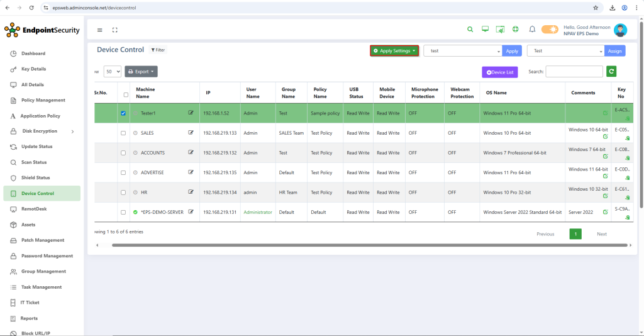The height and width of the screenshot is (336, 644).
Task: Click edit icon next to ACCOUNTS machine
Action: (191, 152)
